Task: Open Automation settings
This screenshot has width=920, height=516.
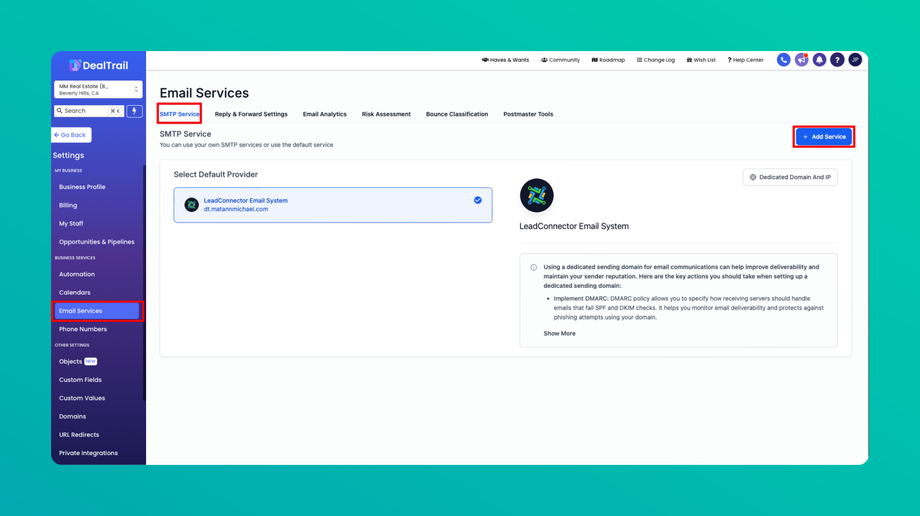Action: 77,274
